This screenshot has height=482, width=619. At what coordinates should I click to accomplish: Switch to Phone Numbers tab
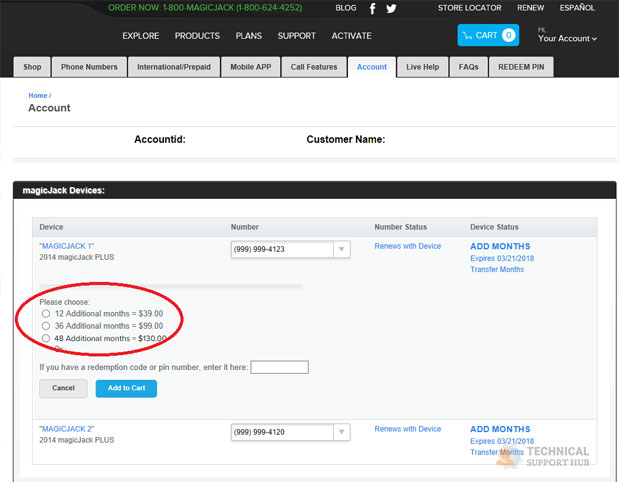pyautogui.click(x=89, y=67)
